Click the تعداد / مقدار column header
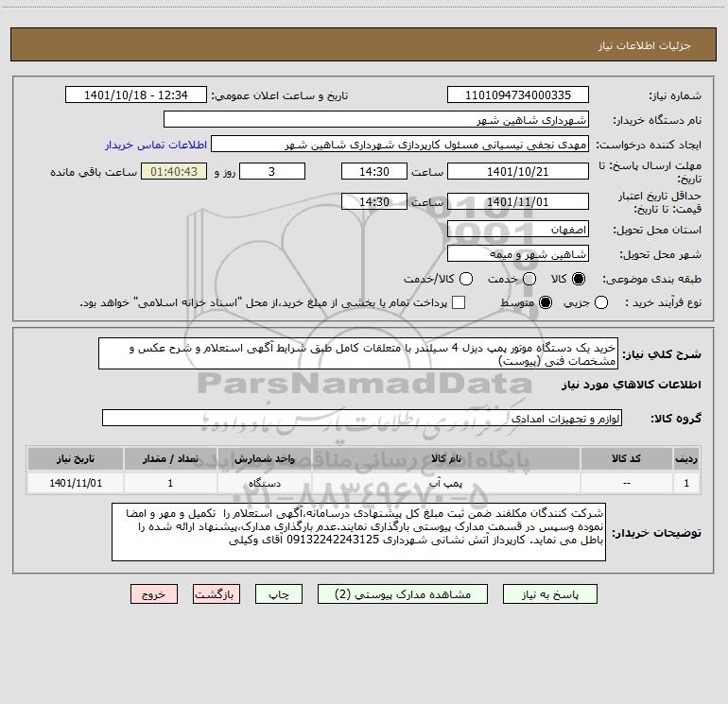This screenshot has height=704, width=728. pos(170,458)
